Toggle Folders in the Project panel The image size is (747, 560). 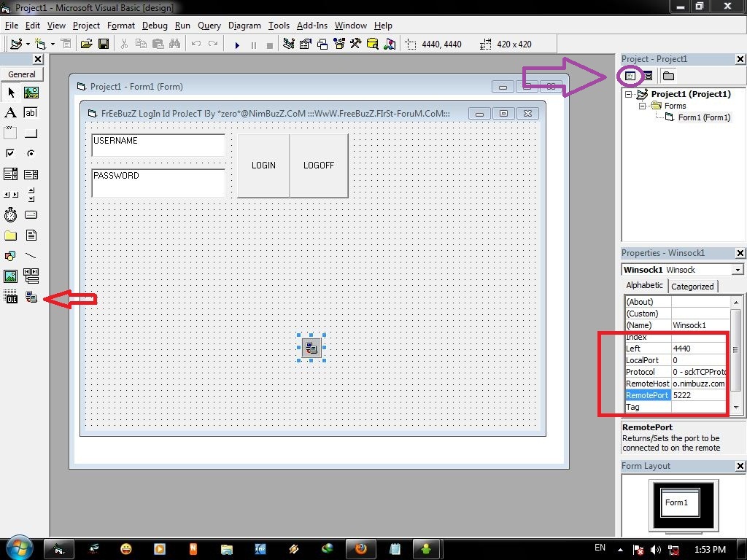pos(668,76)
